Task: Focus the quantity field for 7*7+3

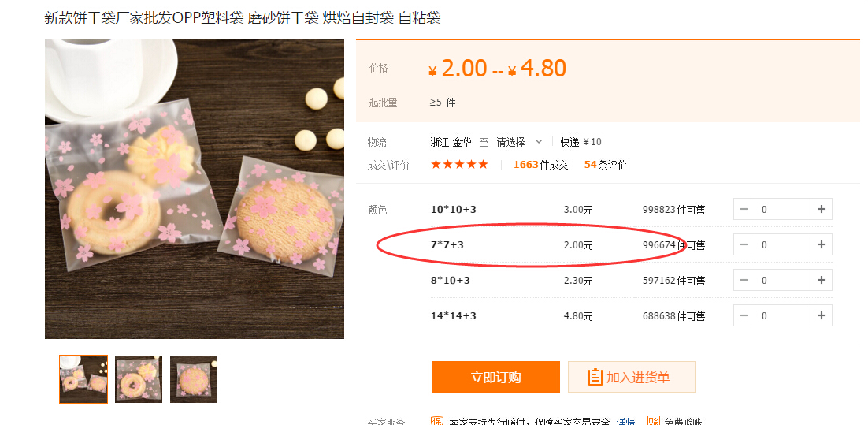Action: (782, 244)
